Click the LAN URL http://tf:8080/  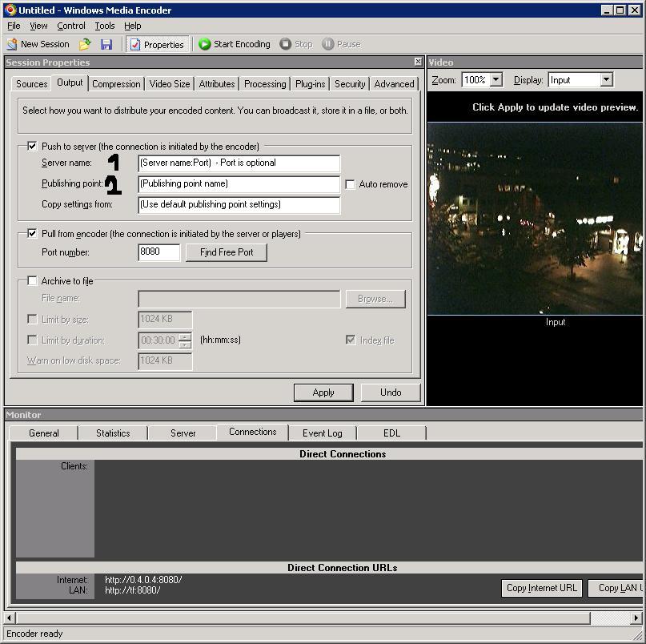[132, 590]
